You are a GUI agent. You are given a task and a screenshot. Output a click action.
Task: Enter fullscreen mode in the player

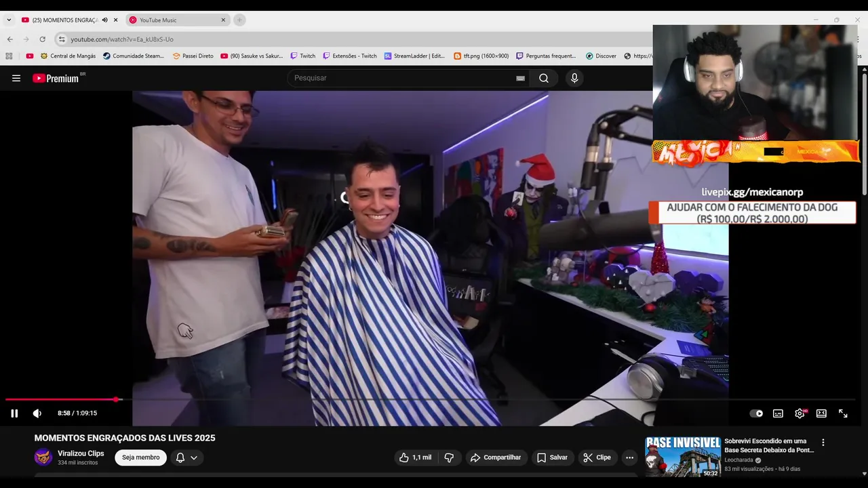pos(843,413)
